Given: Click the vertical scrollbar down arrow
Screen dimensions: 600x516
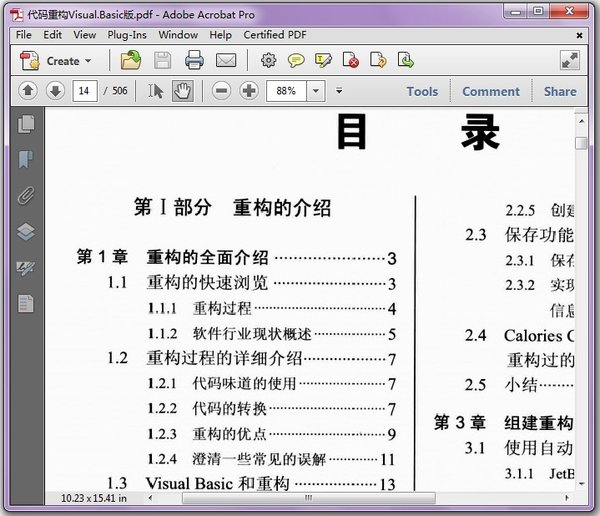Looking at the screenshot, I should point(581,484).
